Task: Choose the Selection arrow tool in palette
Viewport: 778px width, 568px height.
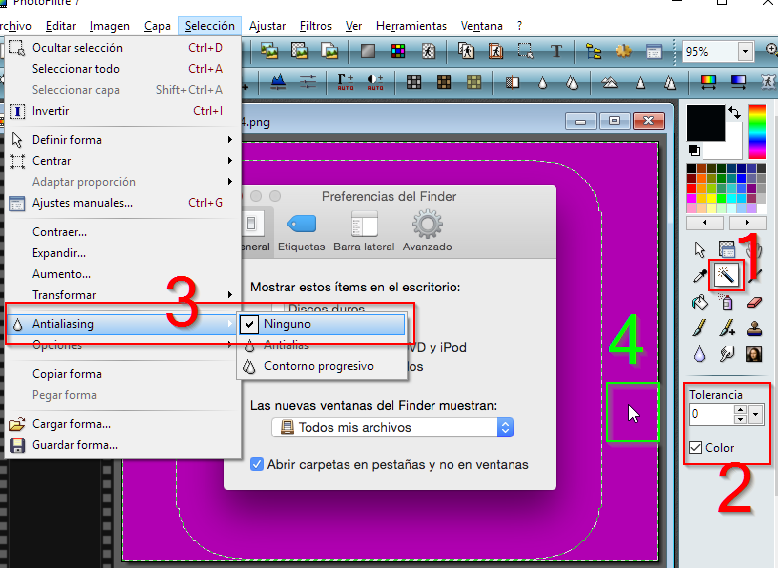Action: click(700, 250)
